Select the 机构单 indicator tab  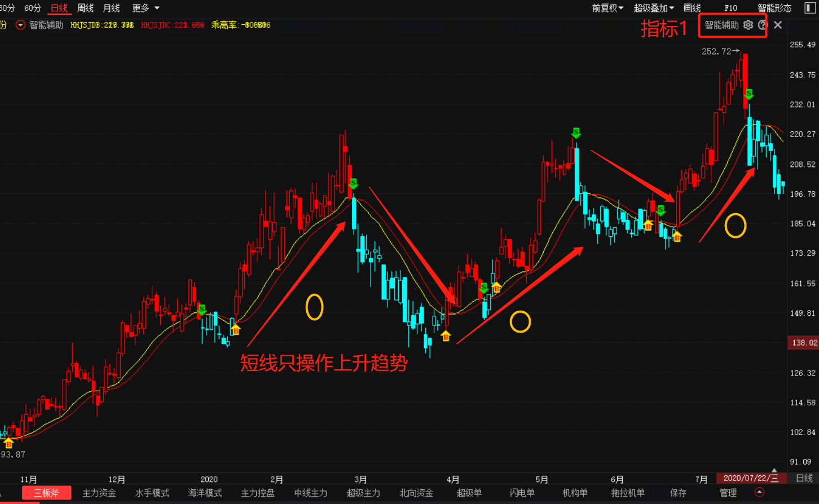(x=575, y=493)
